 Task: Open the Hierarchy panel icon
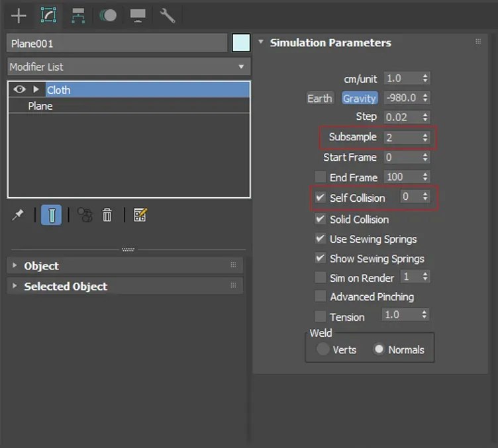(78, 15)
